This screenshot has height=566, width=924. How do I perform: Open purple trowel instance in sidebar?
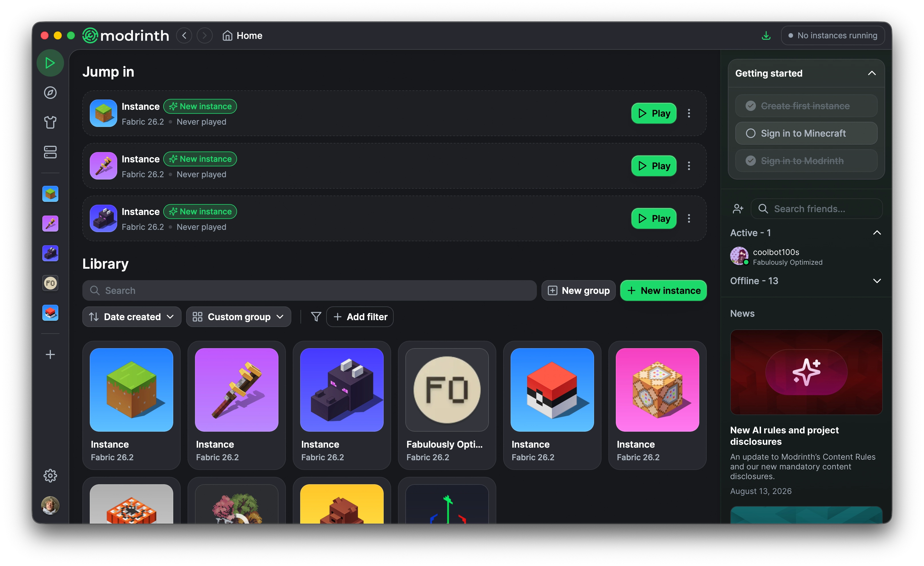[50, 224]
